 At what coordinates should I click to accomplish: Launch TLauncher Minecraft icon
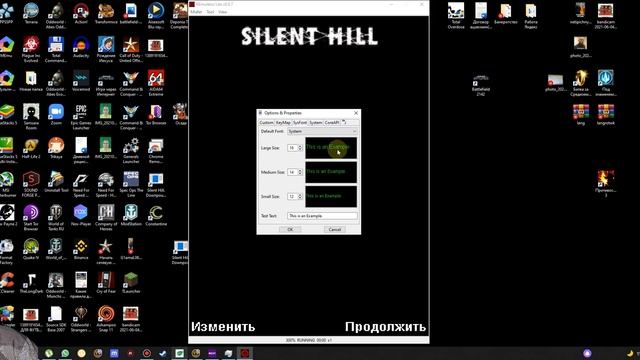pyautogui.click(x=131, y=282)
